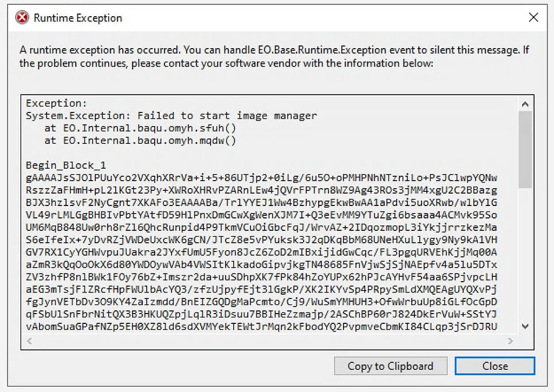Click the X close icon top right
This screenshot has width=554, height=392.
[x=533, y=17]
